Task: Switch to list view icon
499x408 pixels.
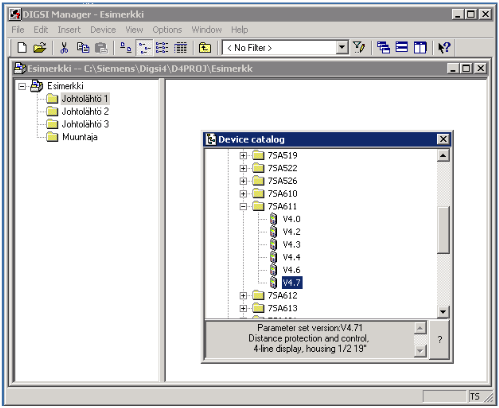Action: click(x=162, y=48)
